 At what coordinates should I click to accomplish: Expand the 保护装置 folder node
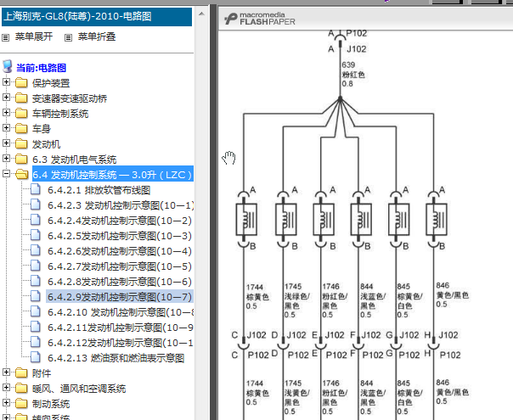6,82
